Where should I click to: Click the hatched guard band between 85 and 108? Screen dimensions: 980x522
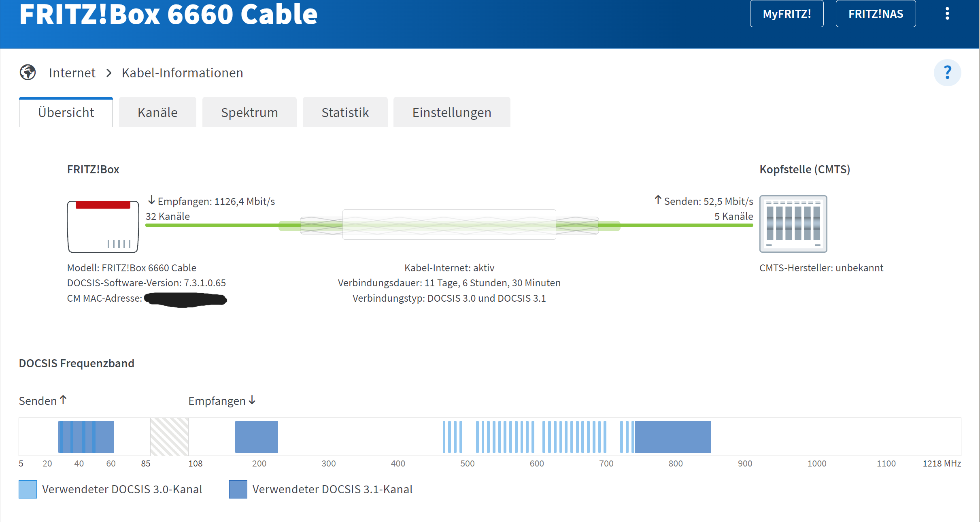(169, 437)
